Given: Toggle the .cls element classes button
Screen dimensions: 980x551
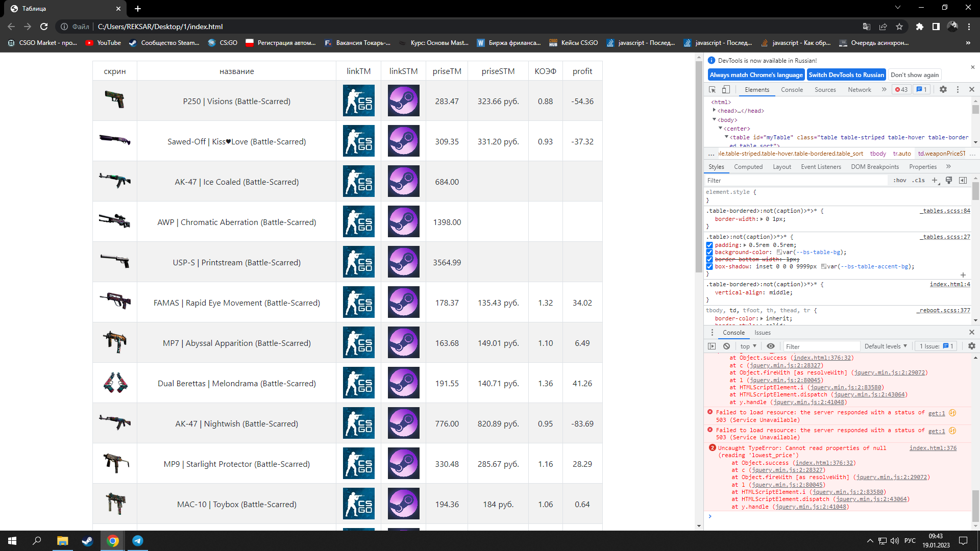Looking at the screenshot, I should pyautogui.click(x=919, y=180).
